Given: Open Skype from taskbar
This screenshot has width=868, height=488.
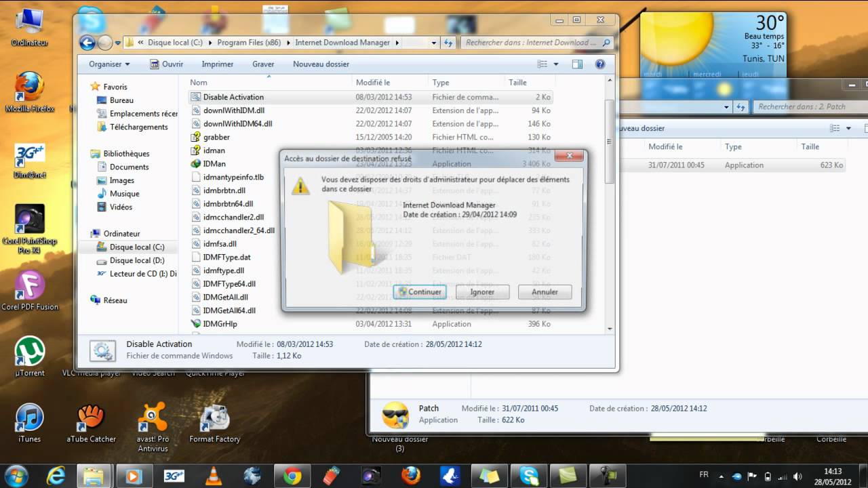Looking at the screenshot, I should tap(529, 476).
